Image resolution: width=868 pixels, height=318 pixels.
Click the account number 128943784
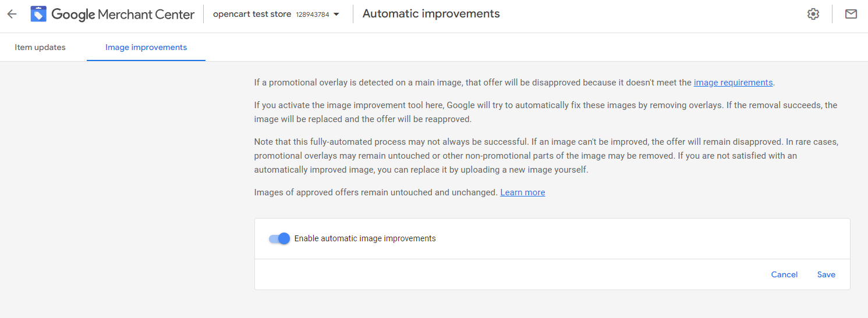(313, 15)
